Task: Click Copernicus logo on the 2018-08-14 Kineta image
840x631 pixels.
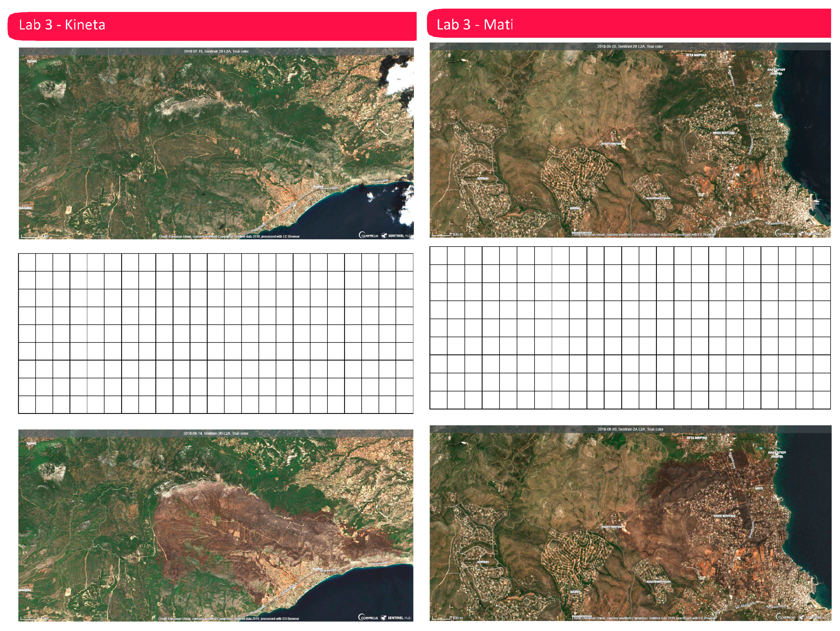Action: 368,617
